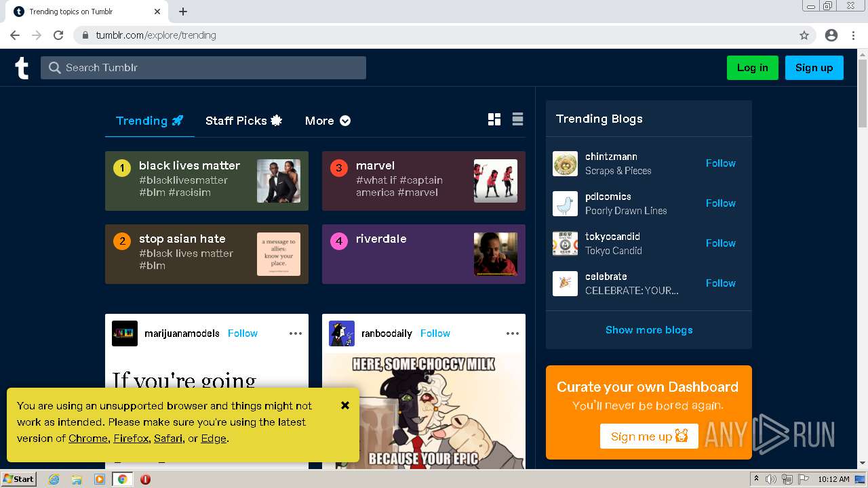
Task: Open marvel trending topic
Action: click(424, 181)
